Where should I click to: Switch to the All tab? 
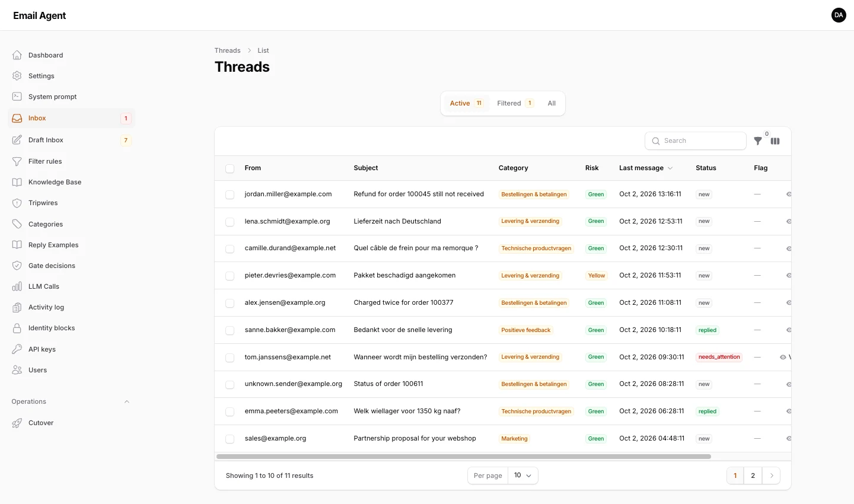coord(552,103)
